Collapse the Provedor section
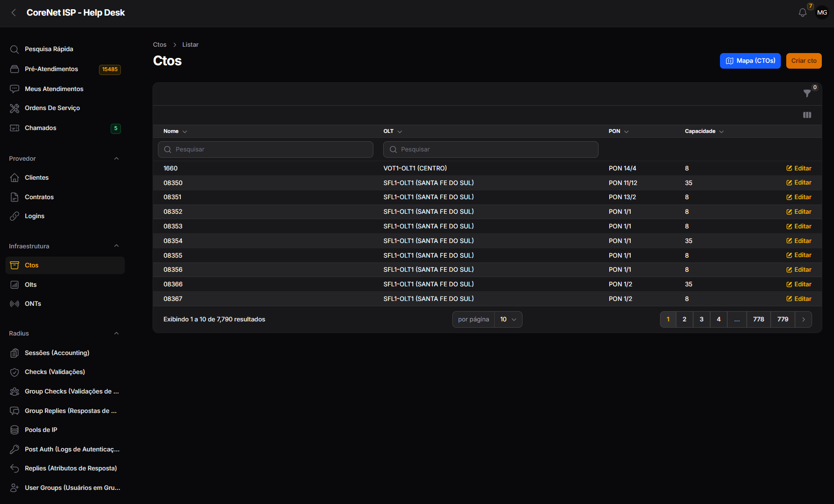834x504 pixels. click(x=116, y=159)
